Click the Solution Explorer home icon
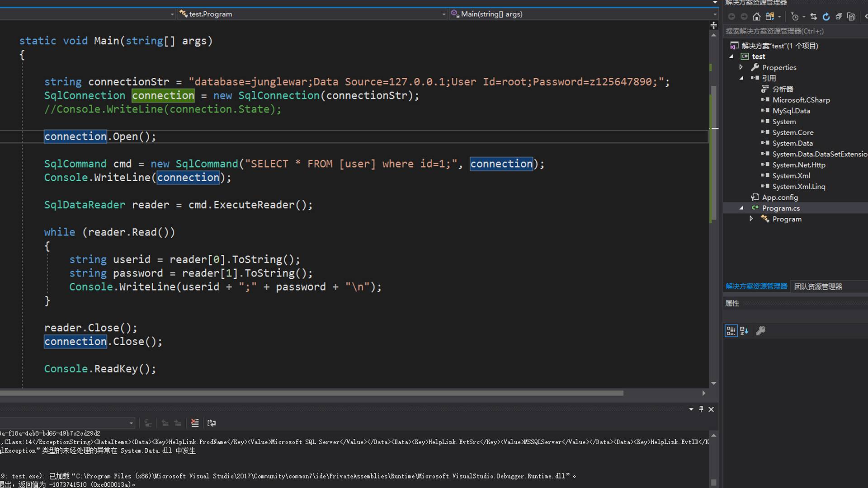 (756, 17)
